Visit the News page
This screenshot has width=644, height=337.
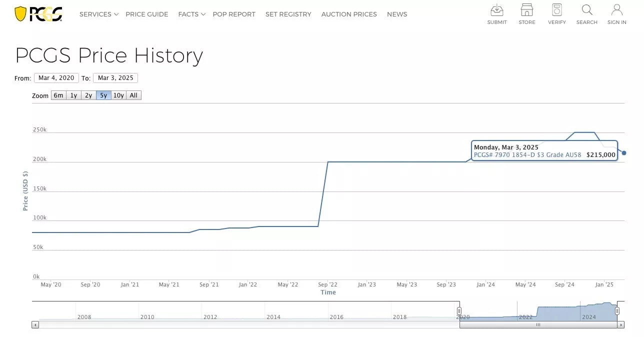tap(397, 14)
